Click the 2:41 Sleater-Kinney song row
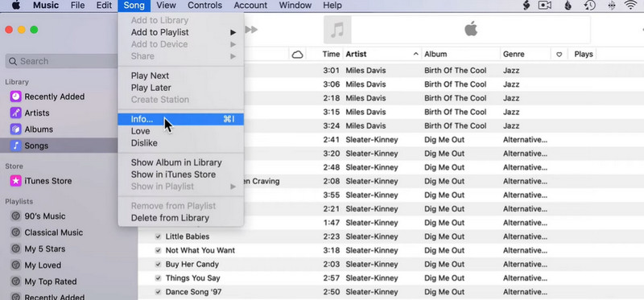 click(444, 140)
